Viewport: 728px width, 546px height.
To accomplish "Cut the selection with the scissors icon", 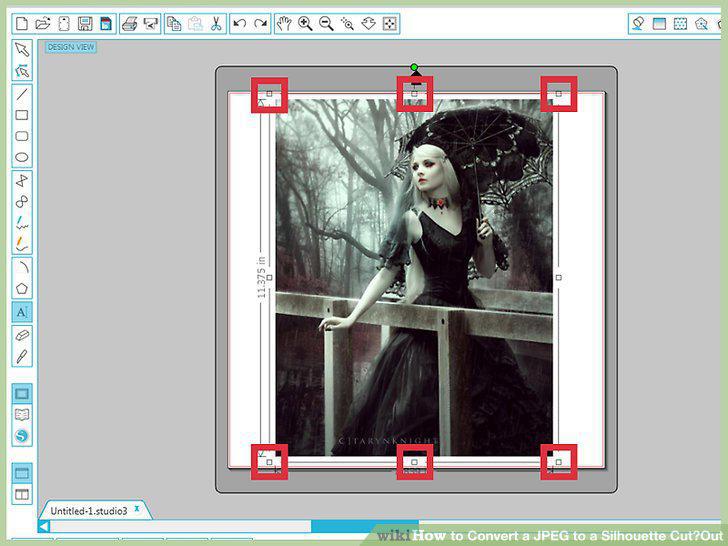I will (216, 24).
